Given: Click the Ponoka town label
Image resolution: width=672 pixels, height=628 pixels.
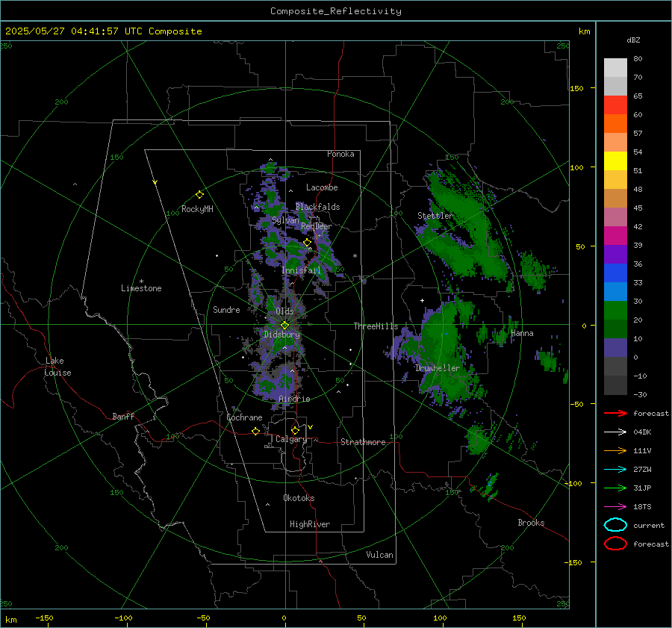Looking at the screenshot, I should click(x=340, y=154).
